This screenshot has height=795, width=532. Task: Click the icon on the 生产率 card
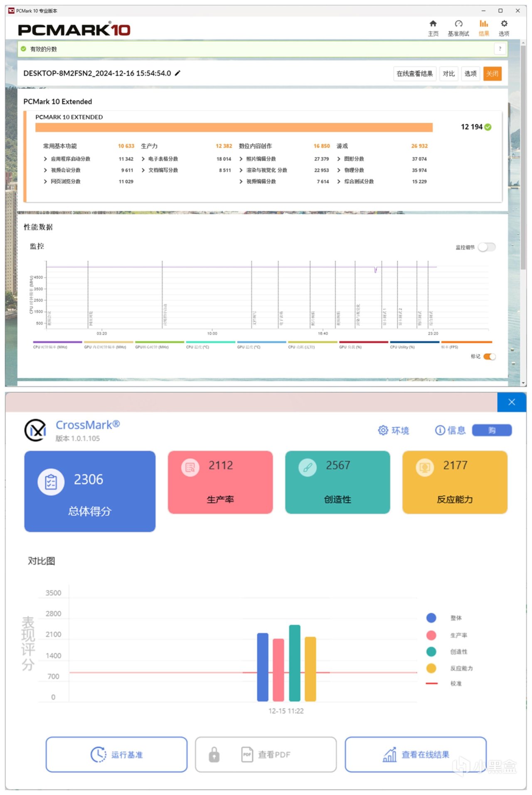(x=190, y=468)
